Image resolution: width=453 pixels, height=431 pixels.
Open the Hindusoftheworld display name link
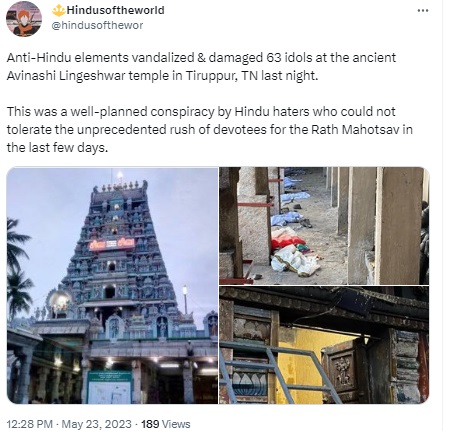pyautogui.click(x=115, y=10)
